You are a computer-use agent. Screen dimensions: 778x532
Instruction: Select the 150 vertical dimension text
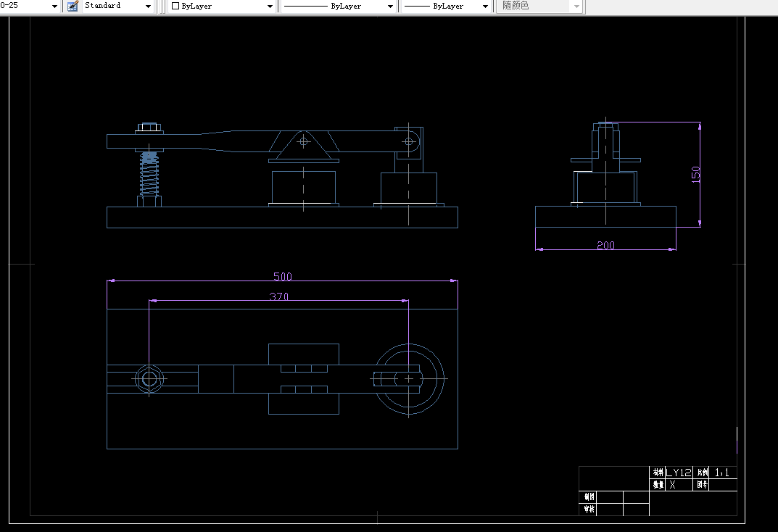point(695,175)
